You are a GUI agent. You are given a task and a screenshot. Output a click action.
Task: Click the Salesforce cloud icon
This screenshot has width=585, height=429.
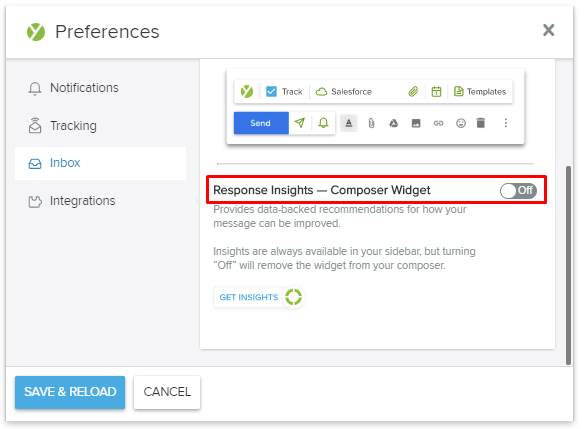tap(321, 91)
